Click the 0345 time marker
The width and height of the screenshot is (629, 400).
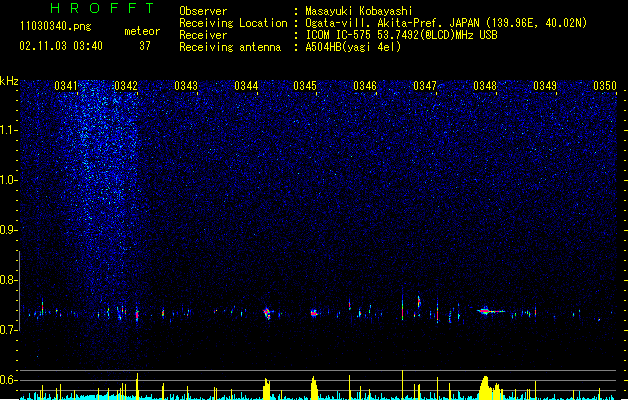(305, 86)
